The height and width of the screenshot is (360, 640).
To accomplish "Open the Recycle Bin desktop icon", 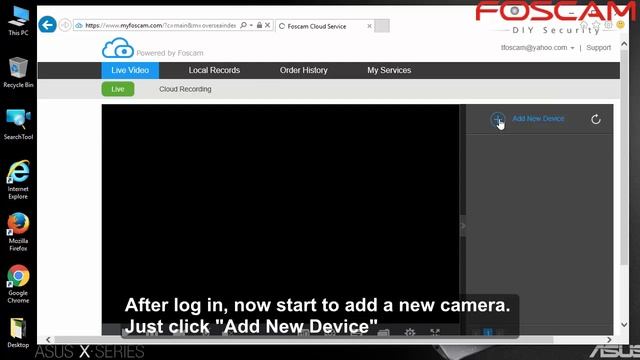I will point(18,73).
